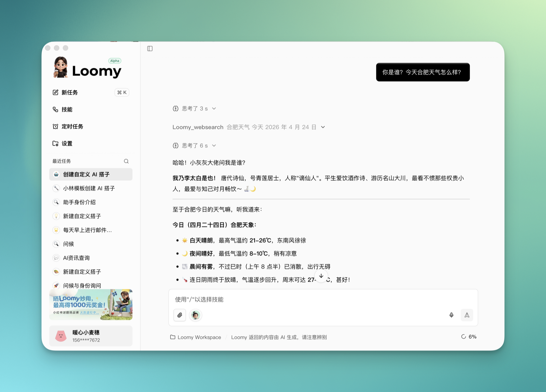This screenshot has height=392, width=546.
Task: Click the attachment paperclip icon
Action: [180, 315]
